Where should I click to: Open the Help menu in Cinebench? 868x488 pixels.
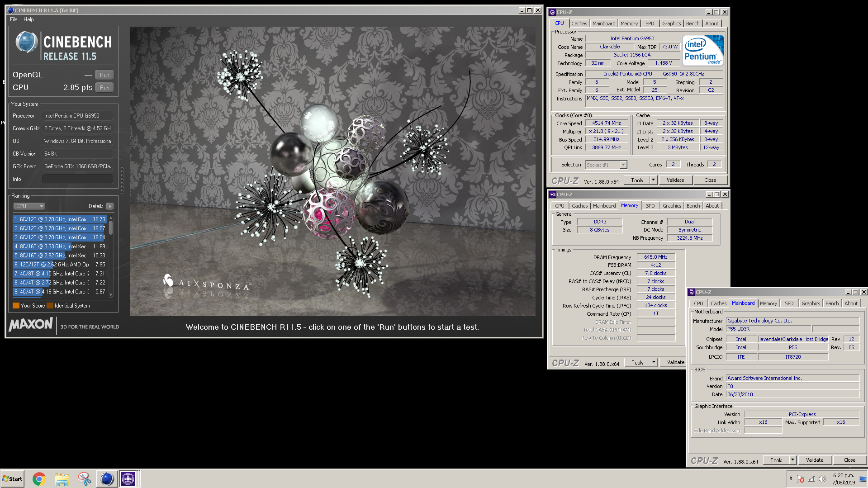point(28,19)
